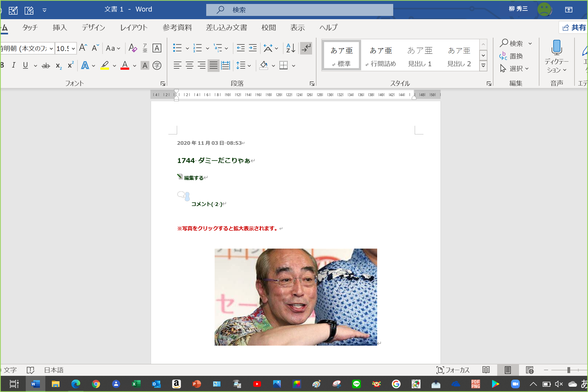The height and width of the screenshot is (392, 588).
Task: Open the font size dropdown
Action: [x=73, y=48]
